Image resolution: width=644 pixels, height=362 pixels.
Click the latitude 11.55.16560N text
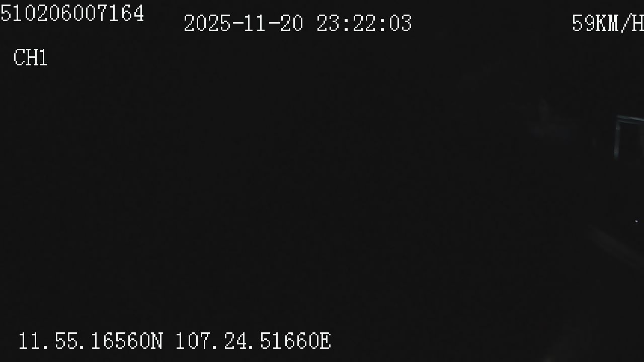pyautogui.click(x=91, y=341)
